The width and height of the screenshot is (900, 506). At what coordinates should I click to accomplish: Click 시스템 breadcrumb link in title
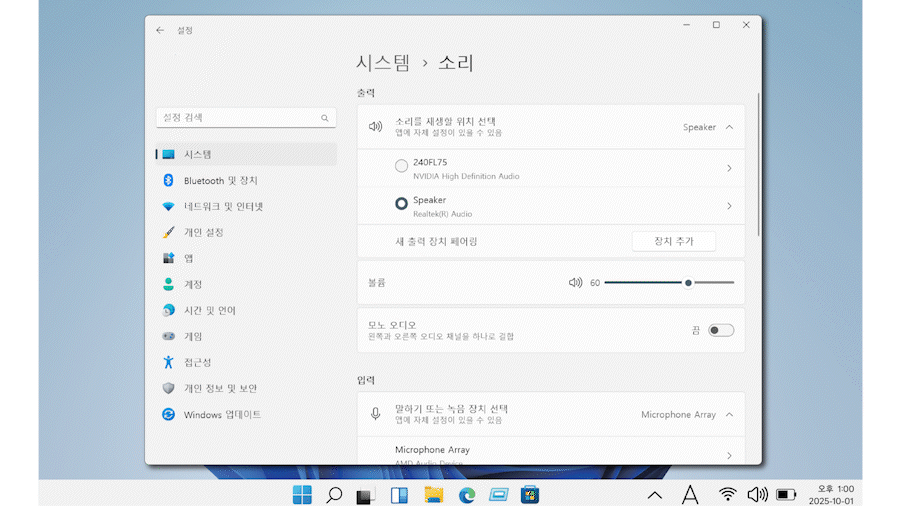coord(383,63)
